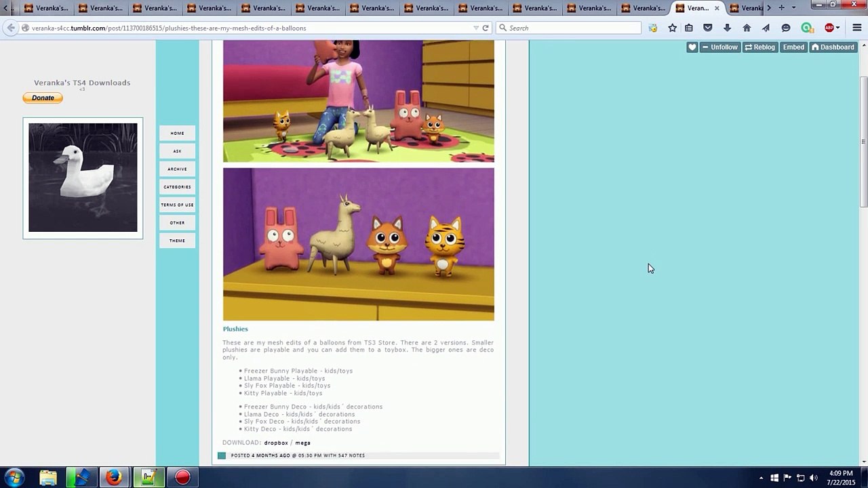Click the PayPal Donate button
This screenshot has width=868, height=488.
click(x=43, y=98)
